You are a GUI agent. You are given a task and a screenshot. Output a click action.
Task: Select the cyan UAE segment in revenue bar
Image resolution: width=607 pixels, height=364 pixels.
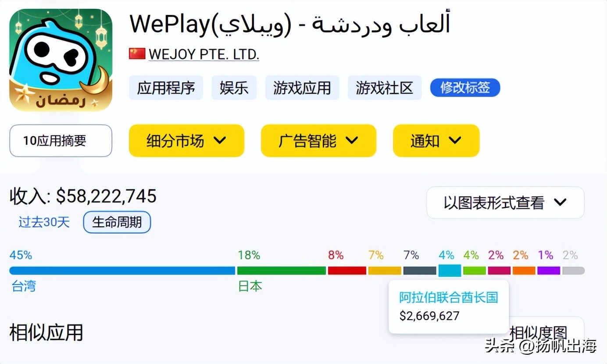(449, 271)
